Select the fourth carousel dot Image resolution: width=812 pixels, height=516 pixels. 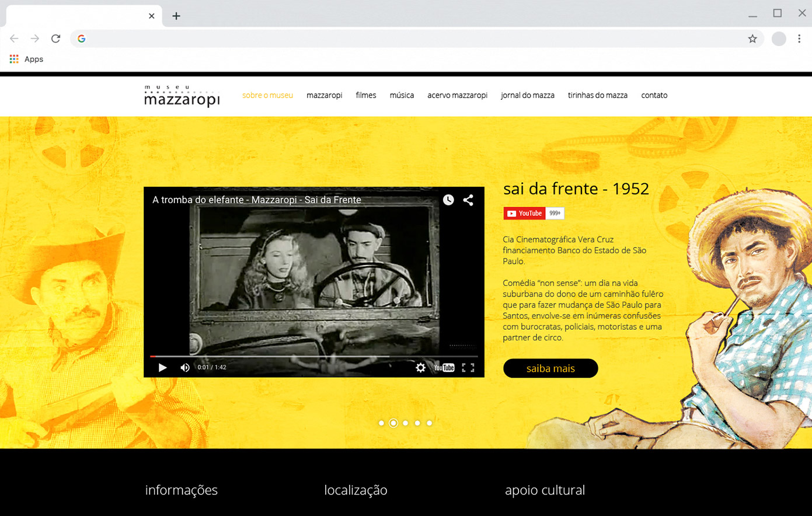tap(417, 423)
